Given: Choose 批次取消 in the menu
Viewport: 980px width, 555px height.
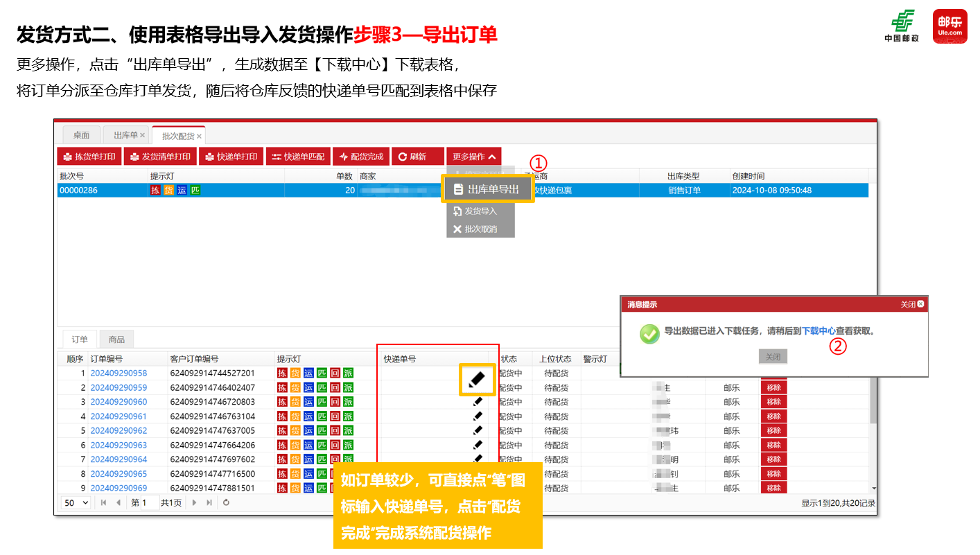Looking at the screenshot, I should (480, 229).
